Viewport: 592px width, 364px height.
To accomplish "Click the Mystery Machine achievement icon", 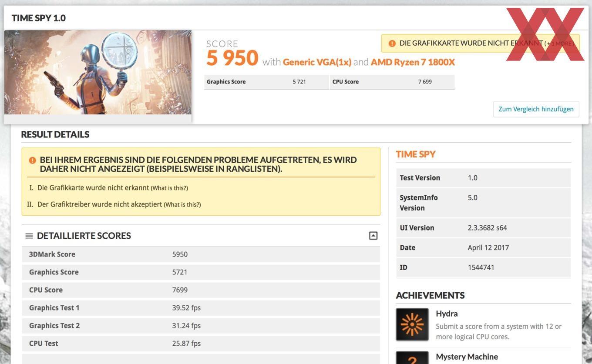I will tap(412, 357).
